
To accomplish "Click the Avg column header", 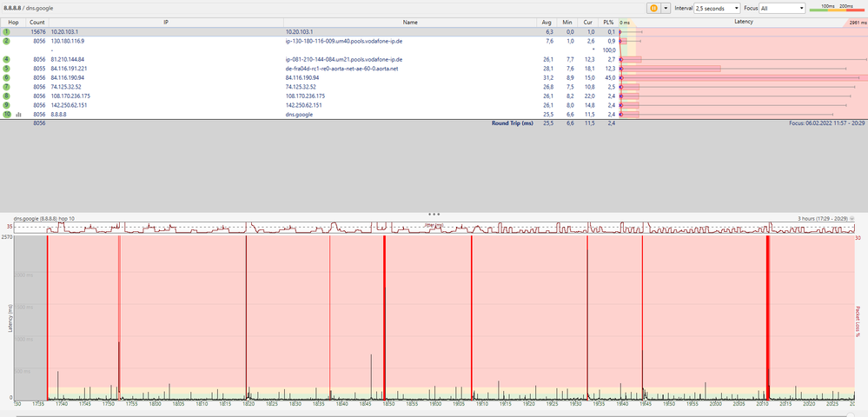I will point(547,22).
